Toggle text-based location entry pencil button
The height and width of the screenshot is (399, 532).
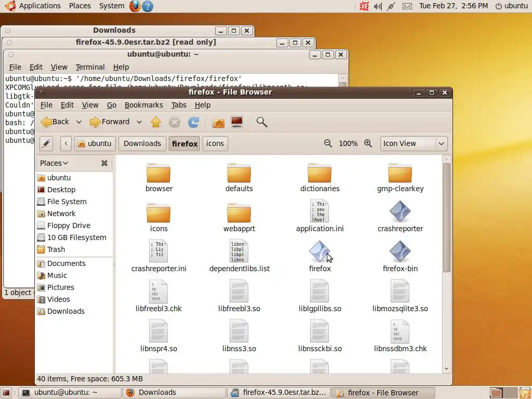(46, 143)
